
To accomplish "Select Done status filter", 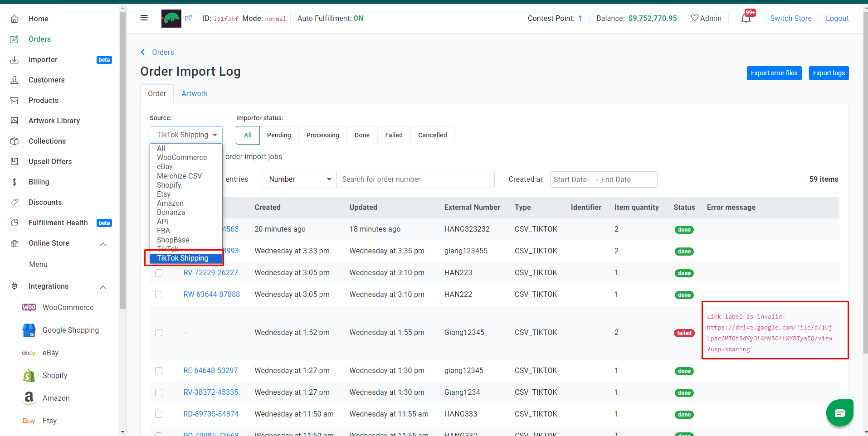I will pyautogui.click(x=362, y=135).
